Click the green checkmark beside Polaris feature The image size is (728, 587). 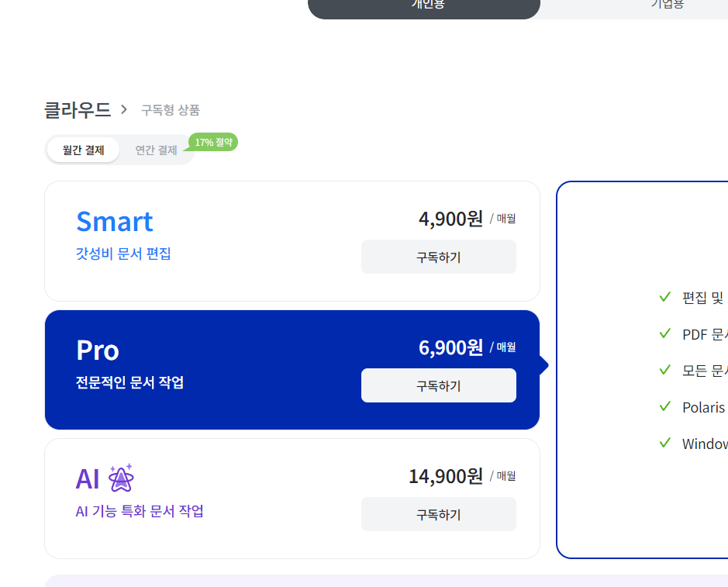(x=664, y=406)
